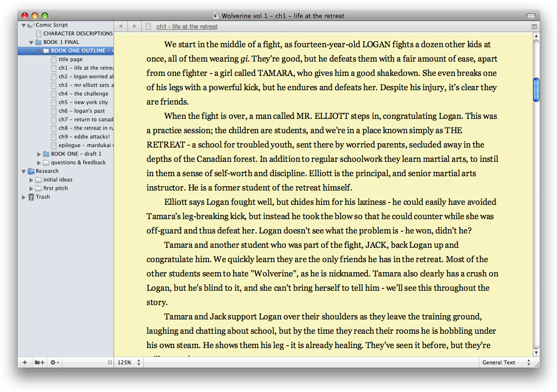Image resolution: width=557 pixels, height=392 pixels.
Task: Select the Trash icon in the binder
Action: (x=31, y=197)
